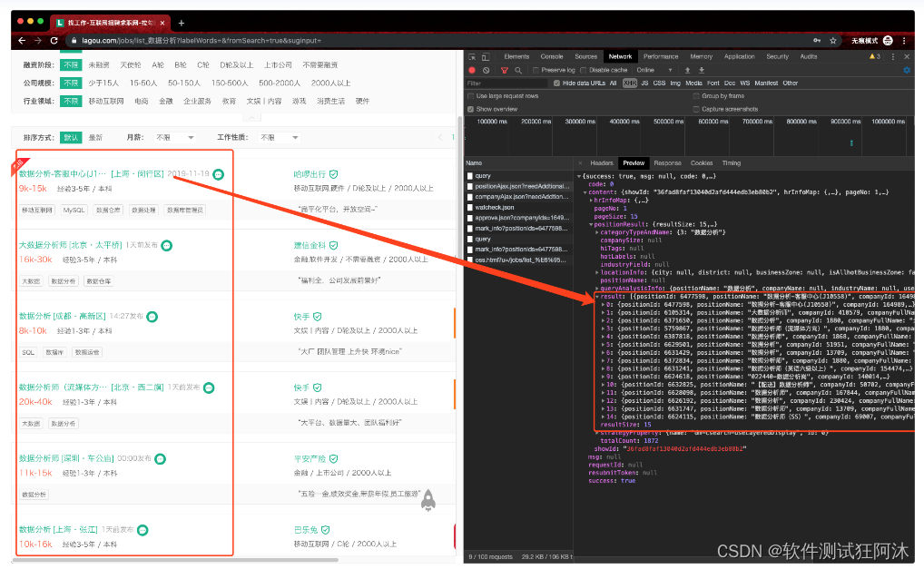Enable the Preserve log checkbox
The image size is (924, 569).
click(x=536, y=70)
